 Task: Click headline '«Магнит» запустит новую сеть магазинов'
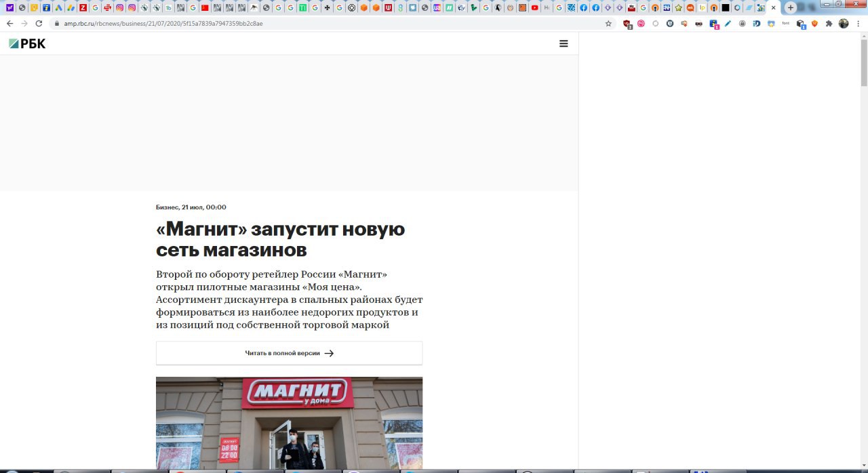(280, 239)
